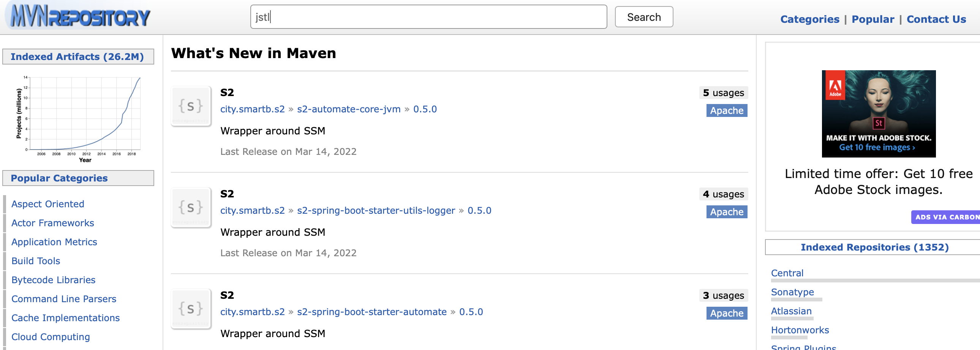Open the Categories navigation item
Screen dimensions: 980x350
(x=809, y=19)
